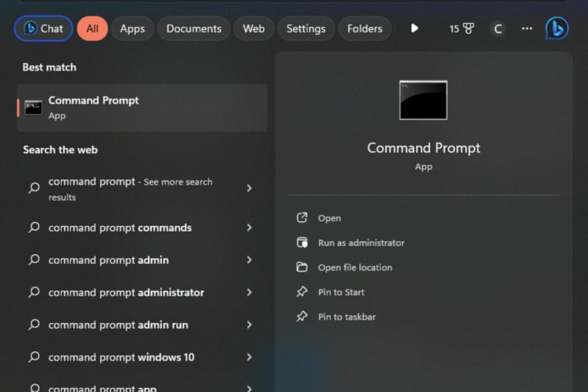Expand chevron for 'command prompt app'

pyautogui.click(x=250, y=388)
